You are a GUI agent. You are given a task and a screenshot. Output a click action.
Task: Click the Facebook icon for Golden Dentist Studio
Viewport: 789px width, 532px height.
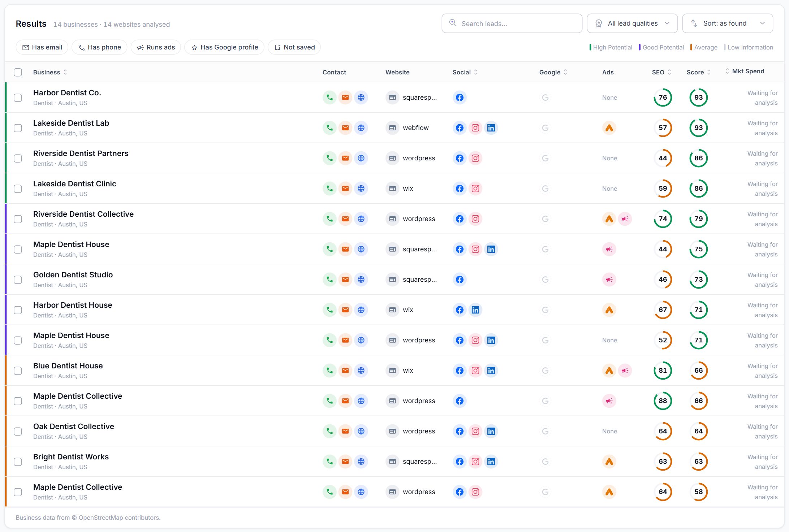(x=460, y=280)
